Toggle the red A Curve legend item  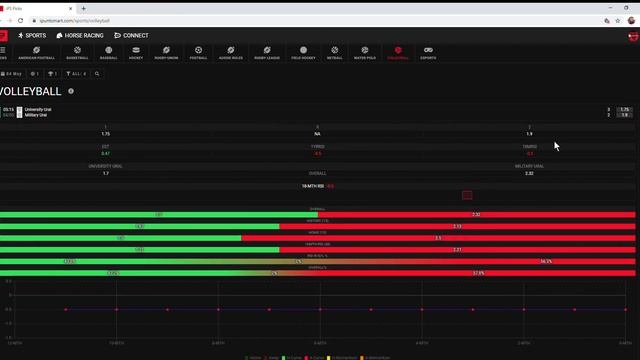coord(314,358)
